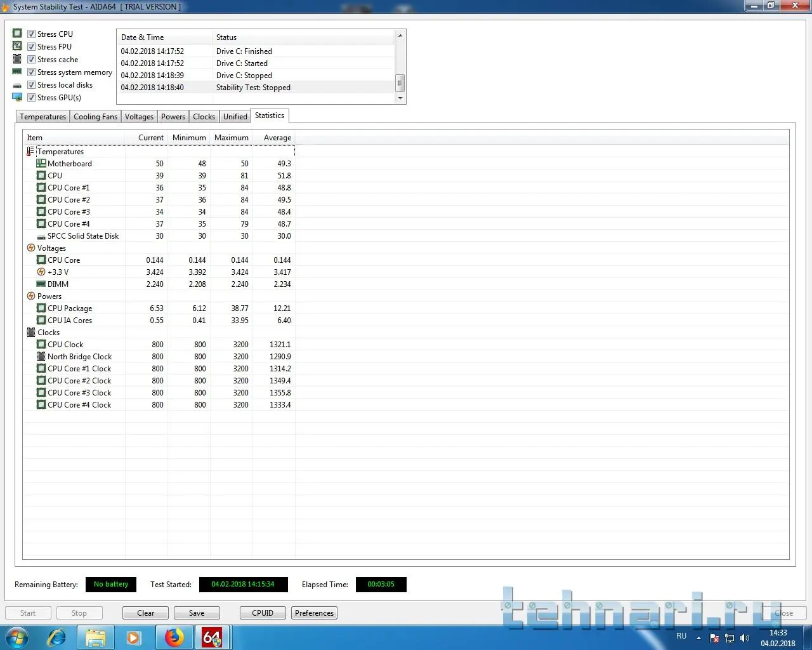This screenshot has height=650, width=812.
Task: Click the Powers group icon
Action: click(31, 296)
